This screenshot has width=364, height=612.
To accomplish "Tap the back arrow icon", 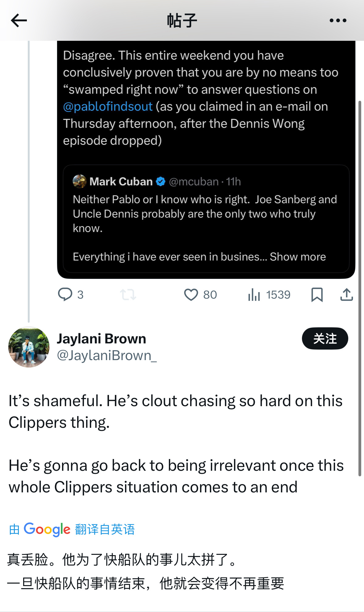I will (x=19, y=21).
